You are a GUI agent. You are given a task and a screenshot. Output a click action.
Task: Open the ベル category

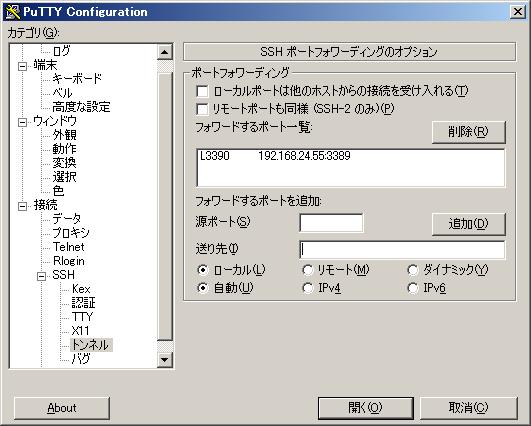coord(62,93)
